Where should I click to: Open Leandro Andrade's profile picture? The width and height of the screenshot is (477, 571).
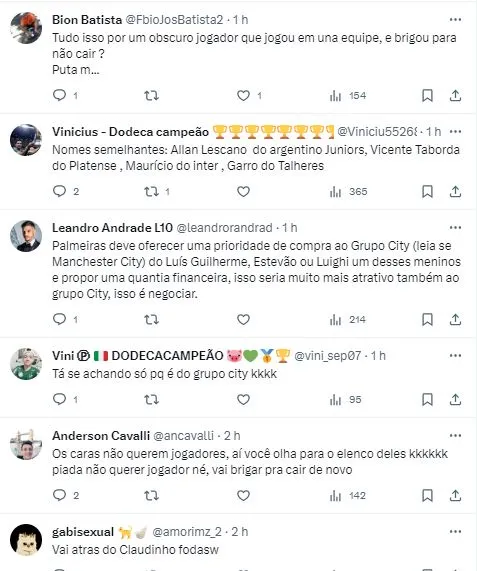coord(26,236)
